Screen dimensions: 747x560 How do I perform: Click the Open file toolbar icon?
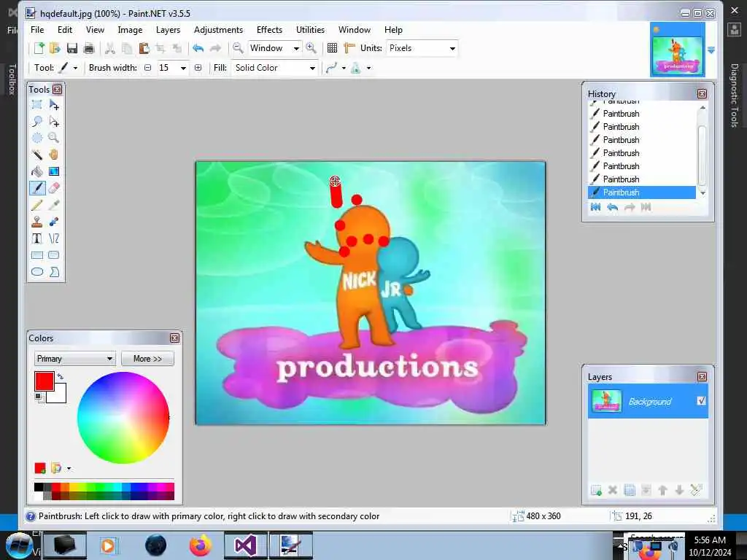pyautogui.click(x=55, y=48)
